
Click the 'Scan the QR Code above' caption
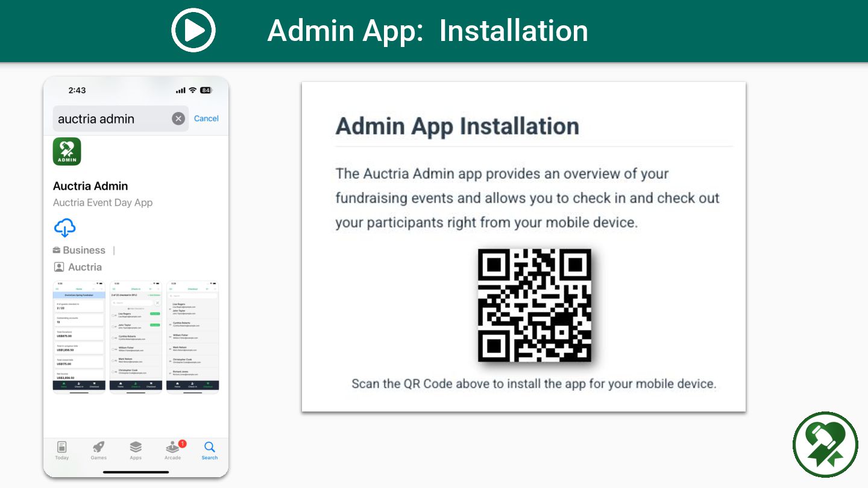click(x=534, y=384)
